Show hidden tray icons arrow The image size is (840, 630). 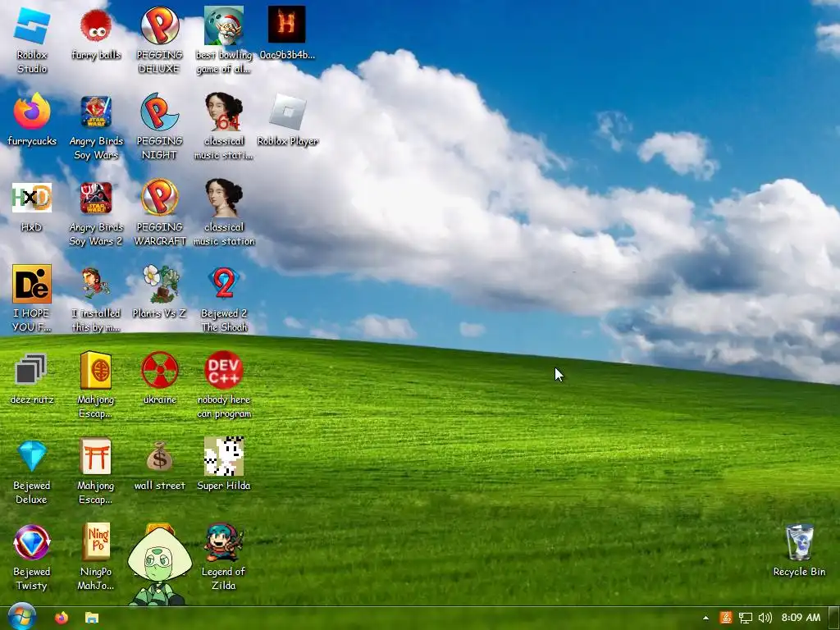point(706,618)
